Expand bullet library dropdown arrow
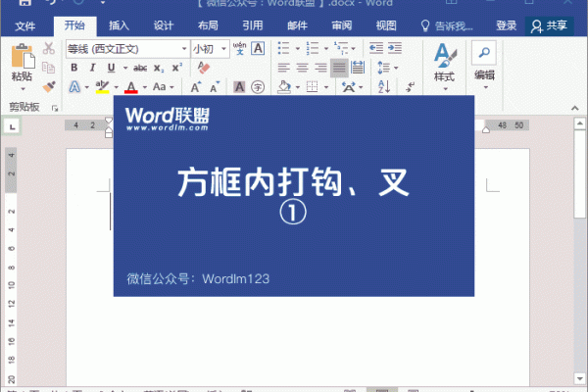Image resolution: width=588 pixels, height=392 pixels. point(298,48)
